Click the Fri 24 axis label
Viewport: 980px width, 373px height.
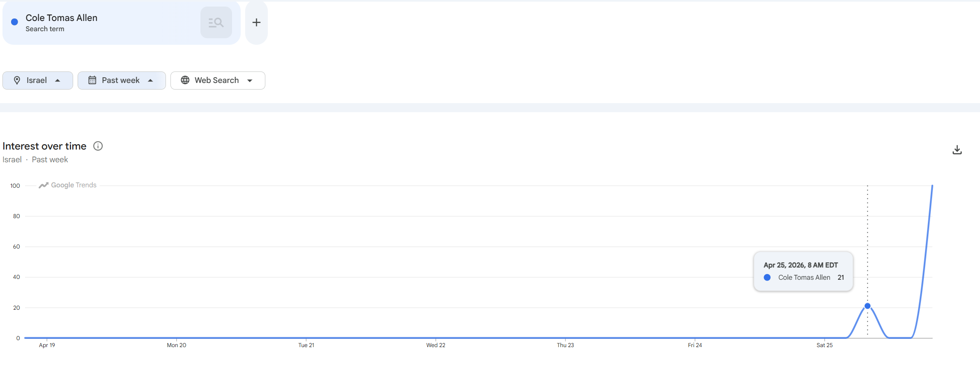695,345
